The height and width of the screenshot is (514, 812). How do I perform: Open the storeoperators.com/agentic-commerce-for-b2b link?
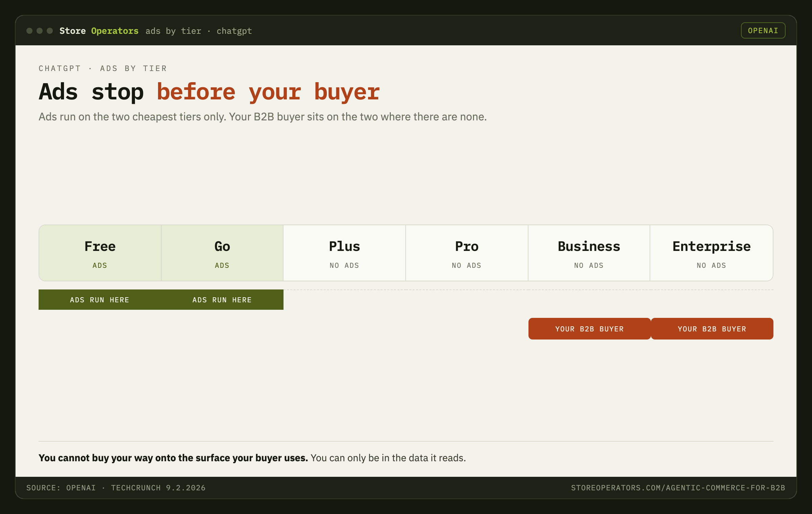coord(678,488)
